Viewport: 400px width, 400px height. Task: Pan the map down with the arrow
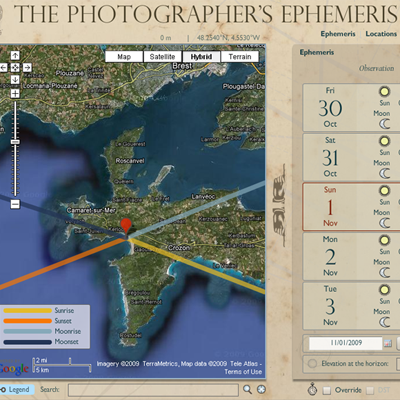pyautogui.click(x=15, y=80)
